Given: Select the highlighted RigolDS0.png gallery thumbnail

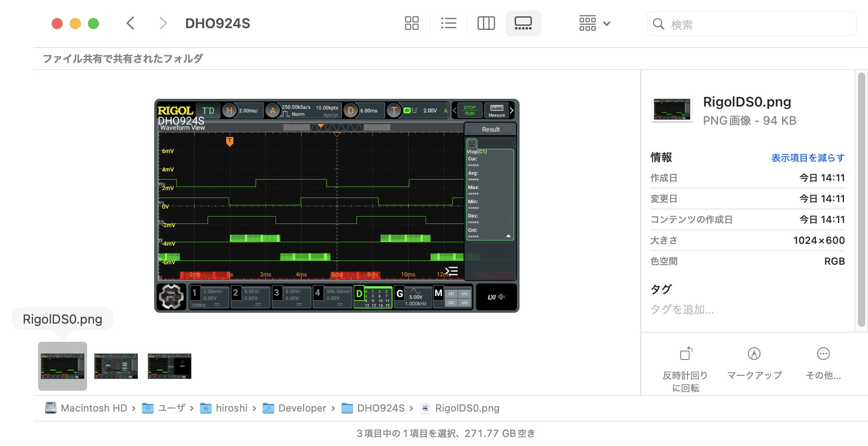Looking at the screenshot, I should click(x=63, y=366).
